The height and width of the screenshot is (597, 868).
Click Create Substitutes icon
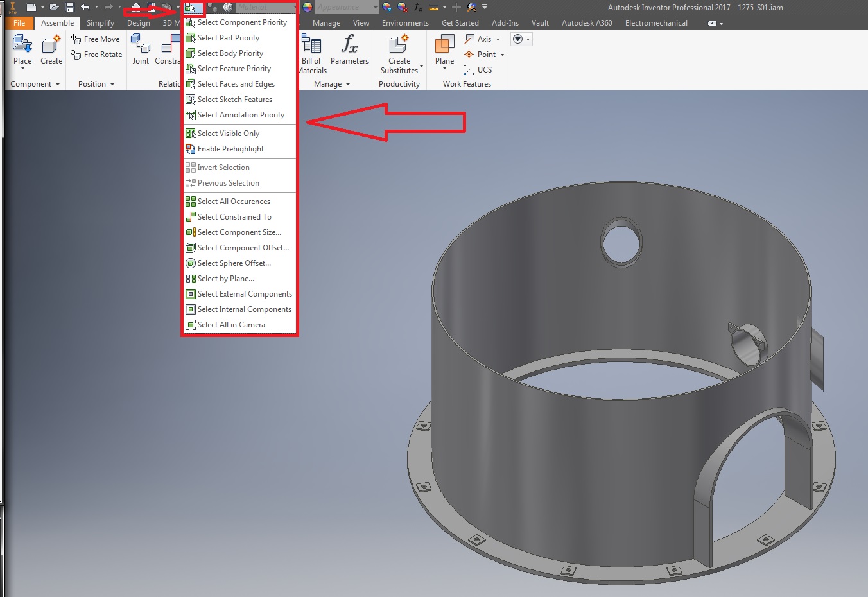coord(399,44)
